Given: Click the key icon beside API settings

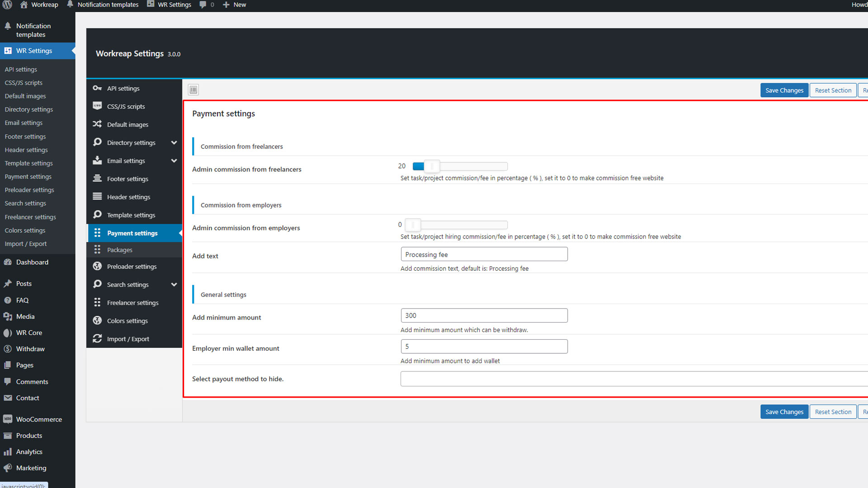Looking at the screenshot, I should click(97, 88).
